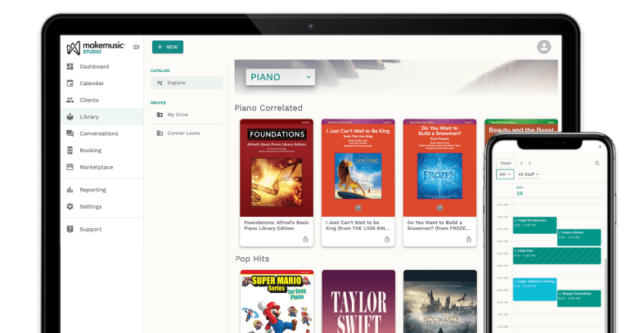Open the Frozen sheet music cover
The height and width of the screenshot is (333, 644).
coord(440,168)
